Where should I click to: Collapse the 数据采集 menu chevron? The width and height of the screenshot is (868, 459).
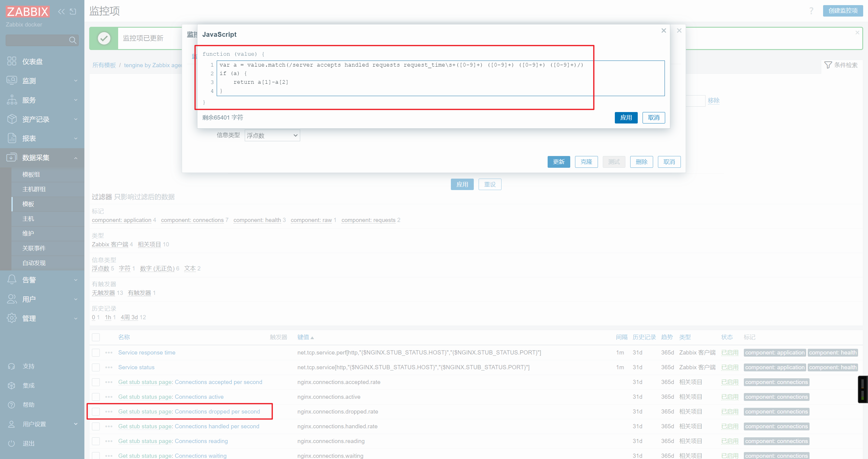pos(75,158)
